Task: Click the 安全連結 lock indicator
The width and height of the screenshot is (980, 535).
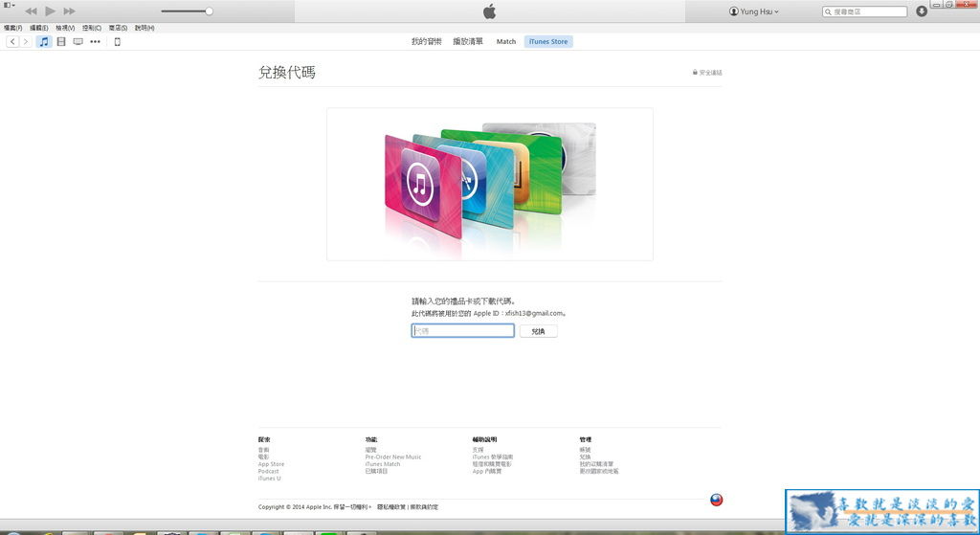Action: (707, 73)
